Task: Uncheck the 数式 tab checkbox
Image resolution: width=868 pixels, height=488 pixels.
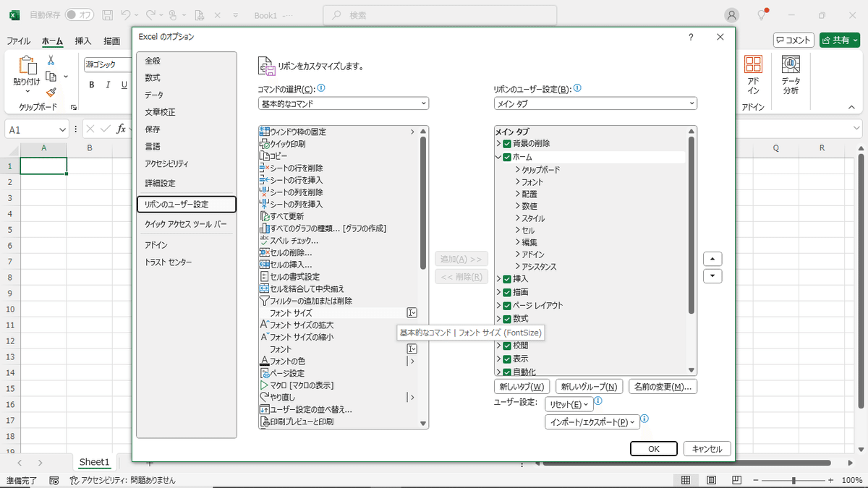Action: (x=507, y=319)
